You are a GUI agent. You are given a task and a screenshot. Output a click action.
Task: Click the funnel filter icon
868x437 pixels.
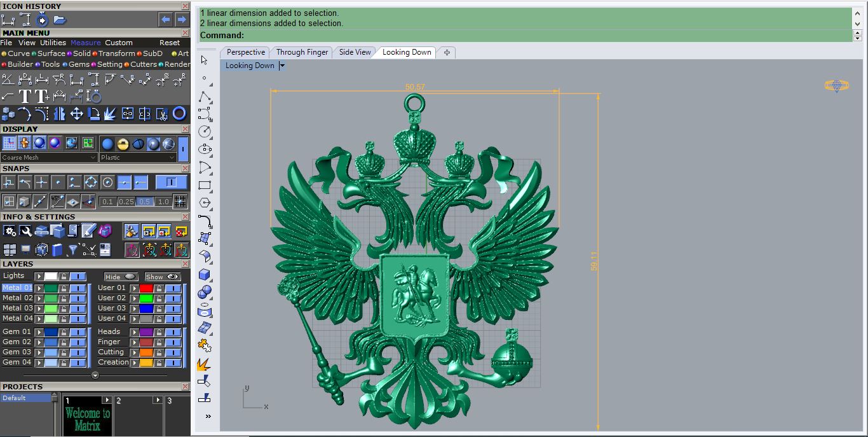pos(73,249)
